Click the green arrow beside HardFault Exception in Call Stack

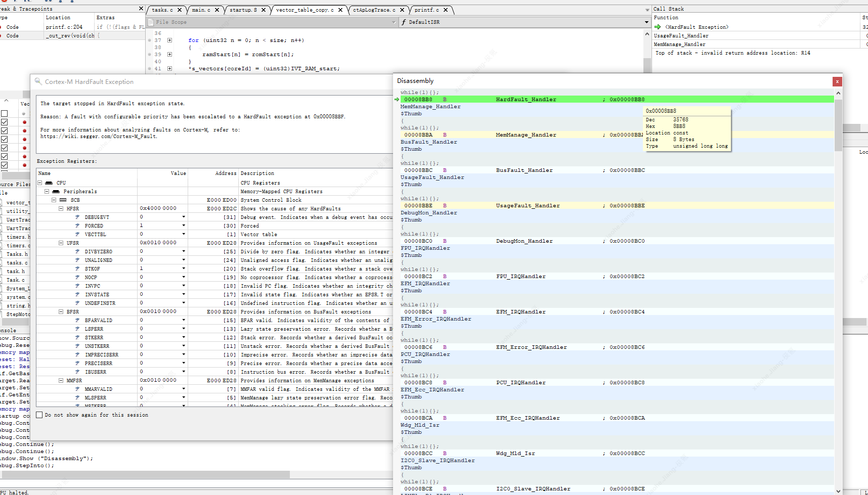[x=658, y=27]
